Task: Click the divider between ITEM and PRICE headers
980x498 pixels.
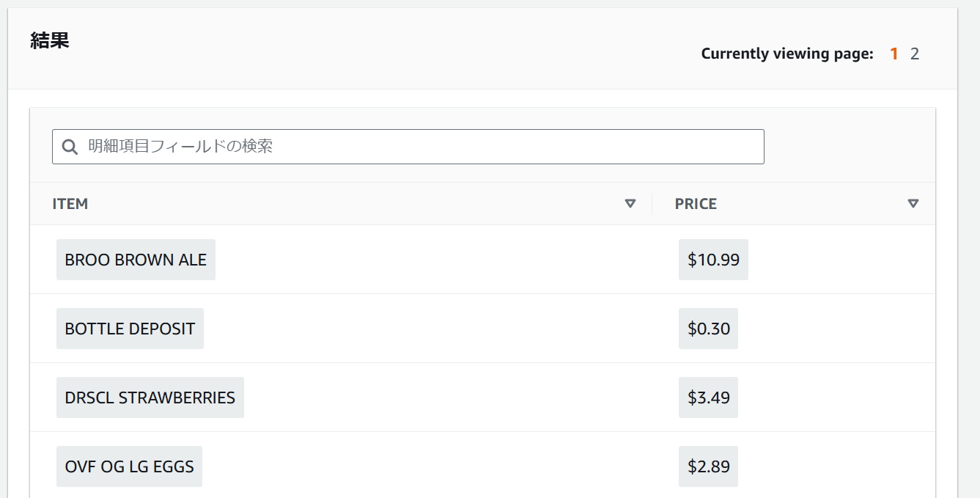Action: click(652, 204)
